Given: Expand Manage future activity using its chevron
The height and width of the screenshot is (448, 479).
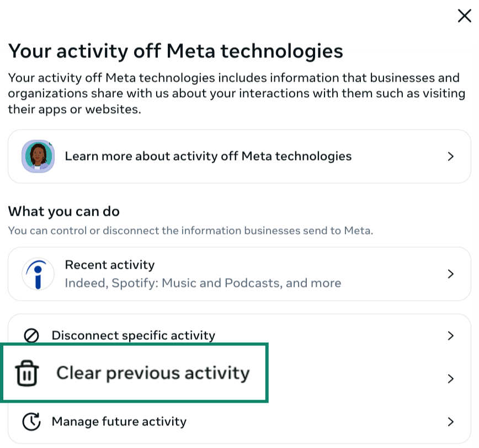Looking at the screenshot, I should pos(451,421).
